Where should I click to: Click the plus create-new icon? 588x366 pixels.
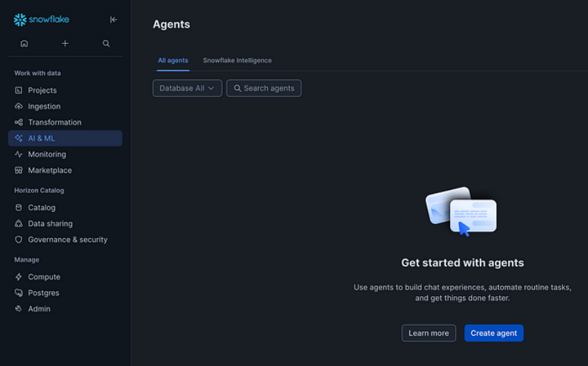click(x=65, y=44)
